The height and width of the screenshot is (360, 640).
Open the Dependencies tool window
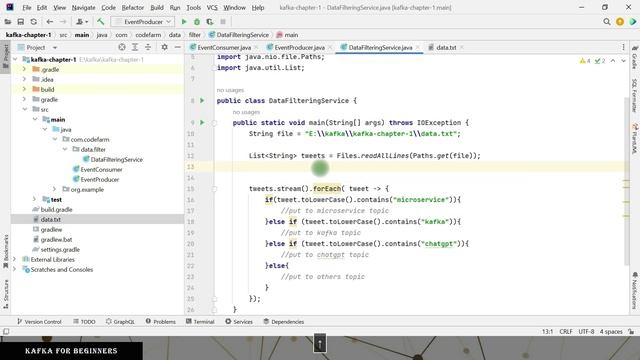pyautogui.click(x=284, y=322)
